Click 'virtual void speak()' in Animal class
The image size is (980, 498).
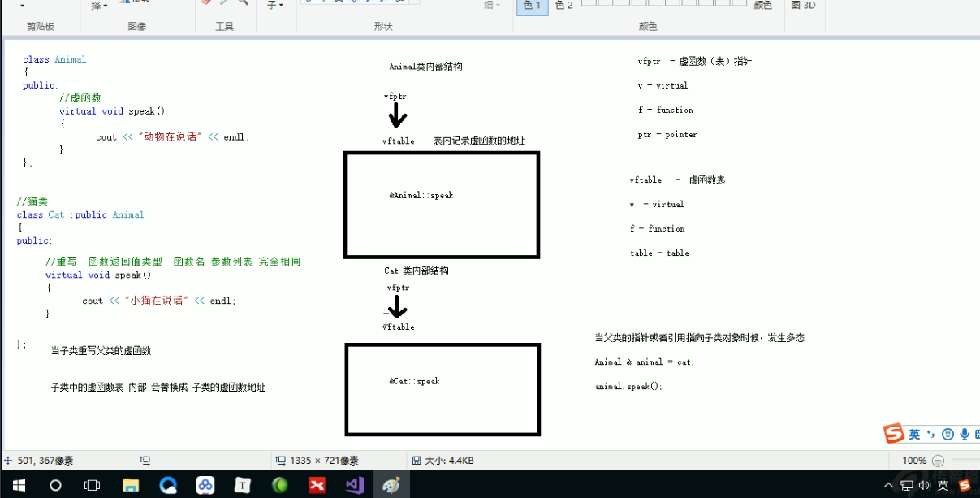pyautogui.click(x=112, y=111)
